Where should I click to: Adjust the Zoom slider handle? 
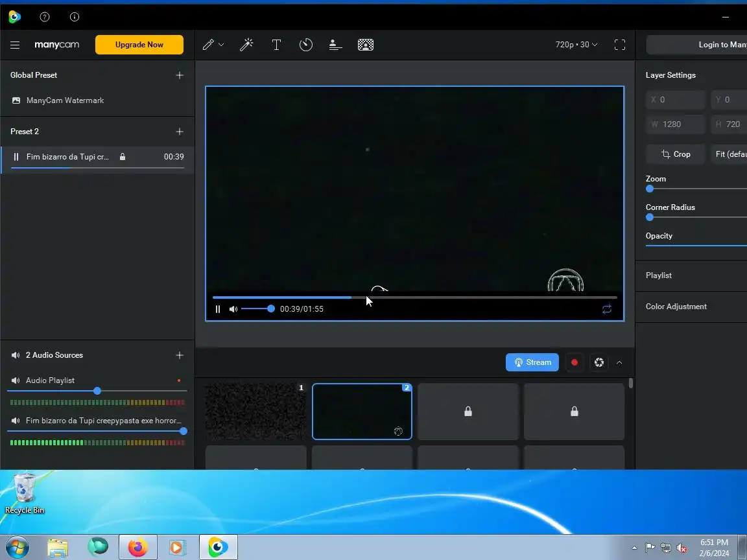[x=649, y=189]
